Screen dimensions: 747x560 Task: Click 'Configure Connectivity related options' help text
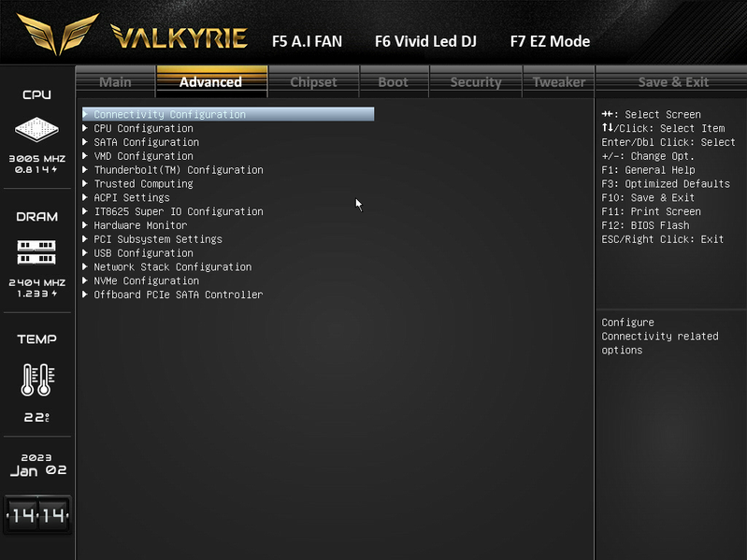(660, 337)
